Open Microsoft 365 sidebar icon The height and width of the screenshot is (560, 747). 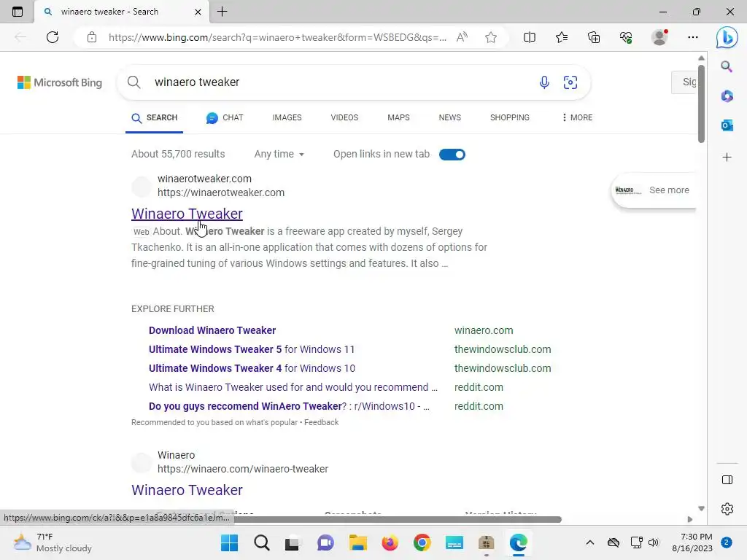pos(727,96)
